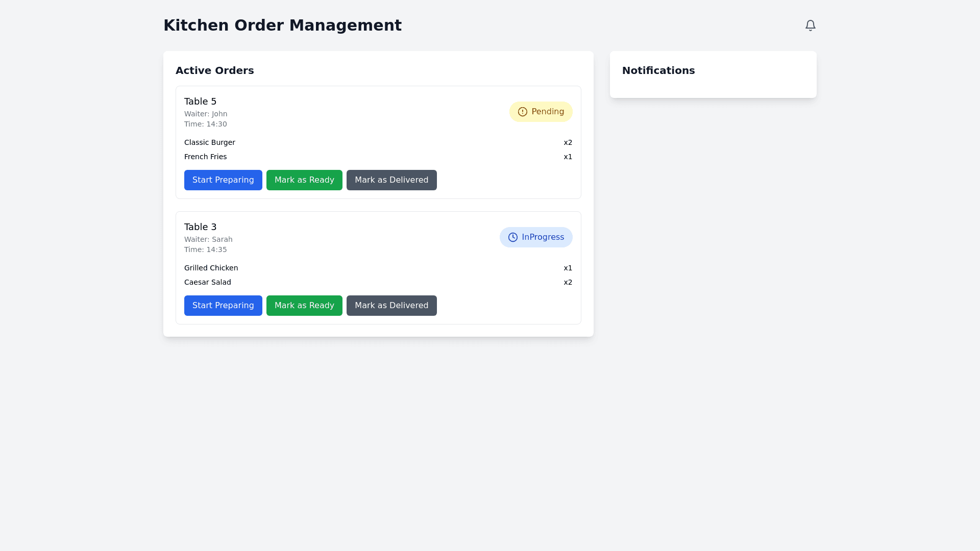Screen dimensions: 980x551
Task: Click the Kitchen Order Management title
Action: click(282, 26)
